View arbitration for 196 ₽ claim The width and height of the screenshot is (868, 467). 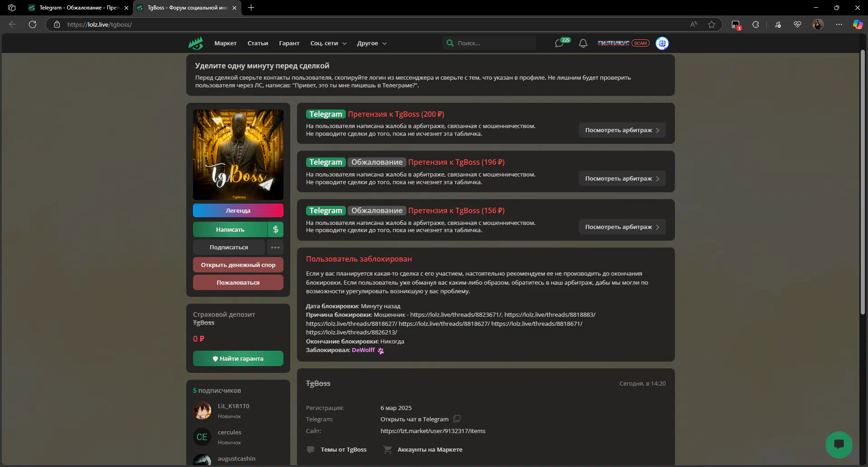(622, 178)
